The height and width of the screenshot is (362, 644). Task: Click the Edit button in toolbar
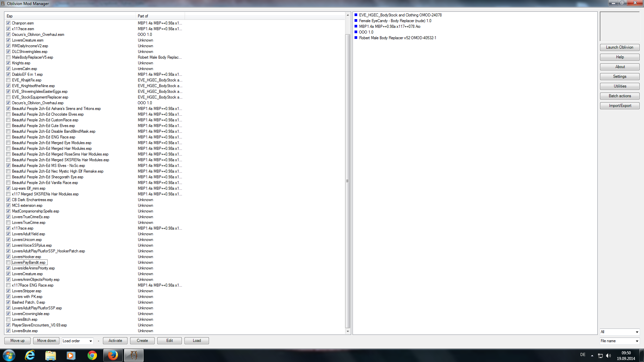point(169,340)
